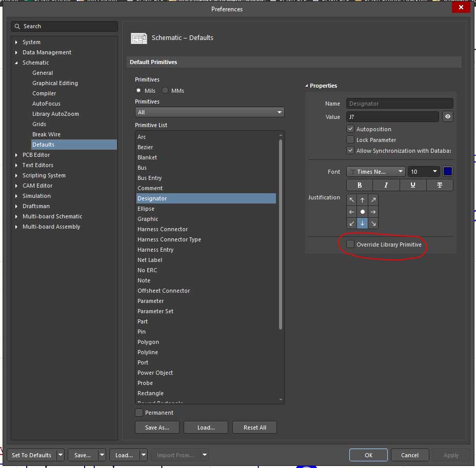Viewport: 476px width, 468px height.
Task: Click the Reset All button
Action: [254, 428]
